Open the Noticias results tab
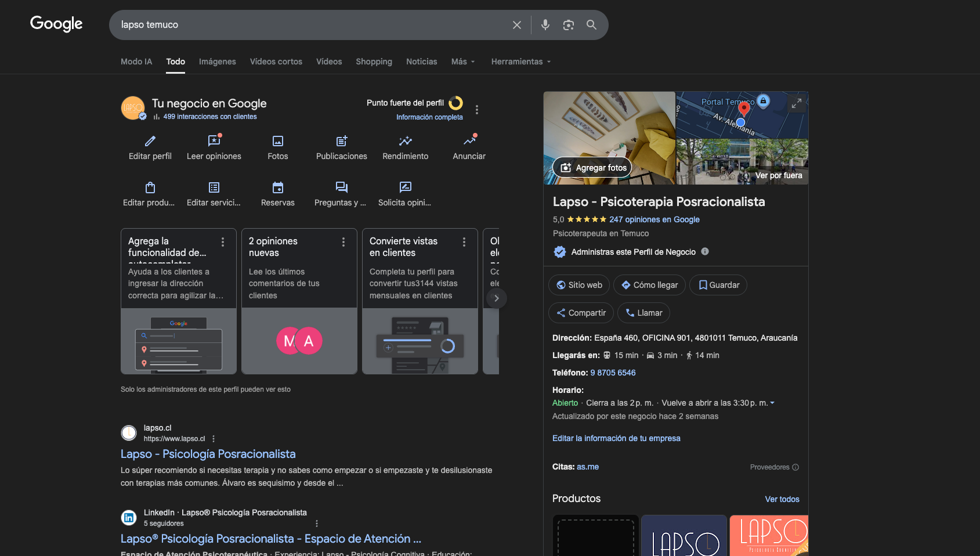 pos(421,62)
